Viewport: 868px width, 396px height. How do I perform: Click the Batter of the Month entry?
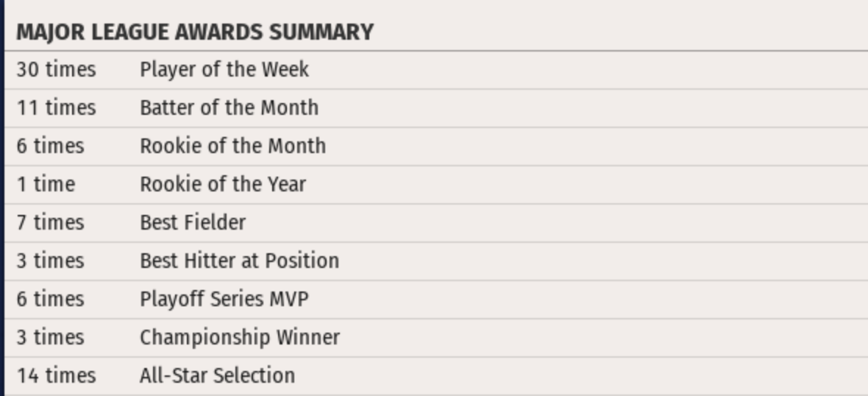click(x=229, y=108)
